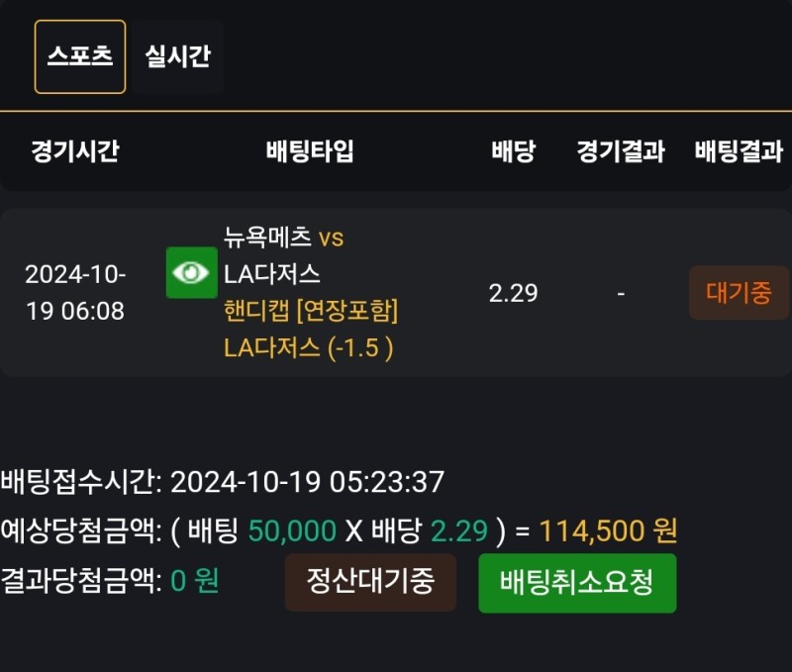Click the 경기결과 column header
The height and width of the screenshot is (672, 792).
tap(621, 151)
